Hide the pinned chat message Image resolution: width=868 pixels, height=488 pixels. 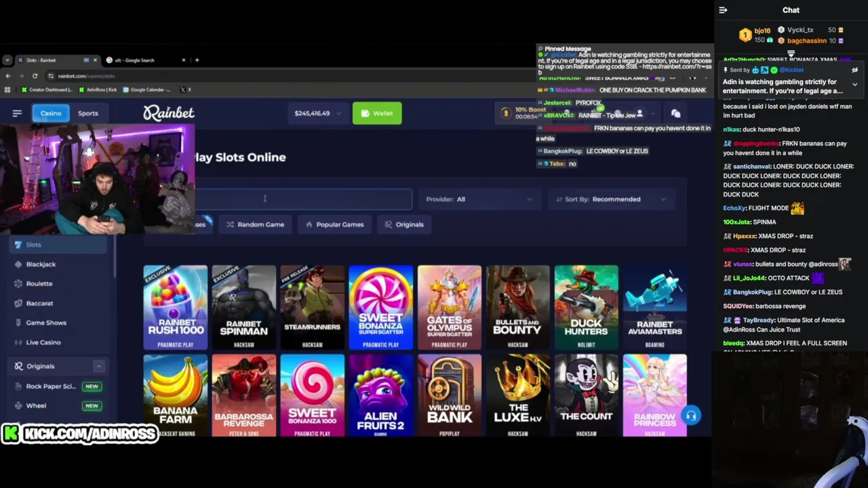854,70
